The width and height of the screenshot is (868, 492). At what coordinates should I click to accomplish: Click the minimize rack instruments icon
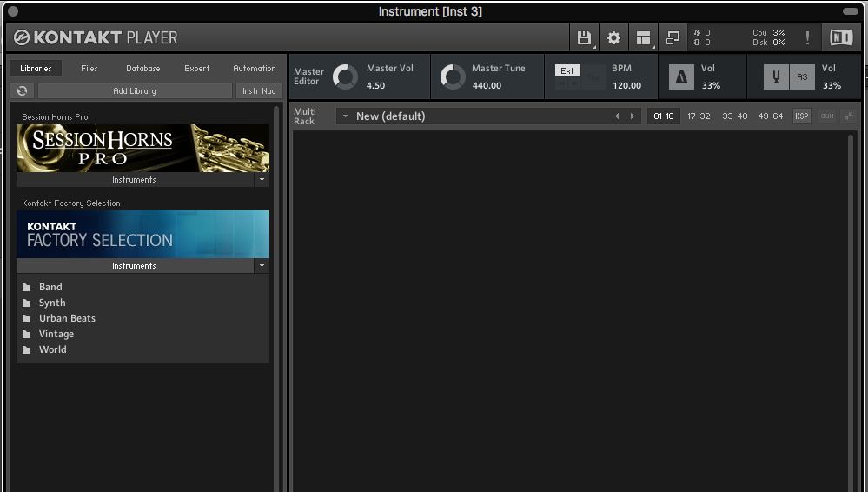coord(847,116)
